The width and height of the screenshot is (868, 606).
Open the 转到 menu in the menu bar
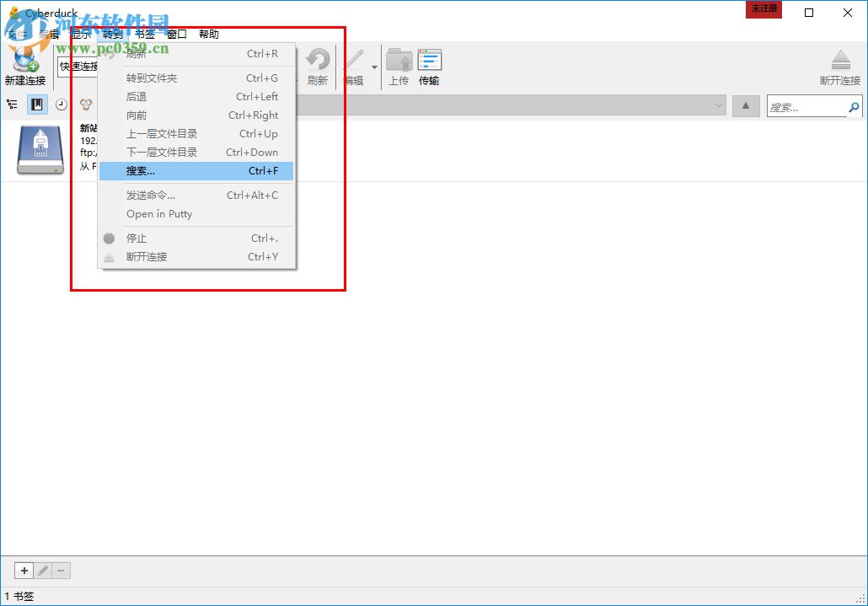point(113,35)
